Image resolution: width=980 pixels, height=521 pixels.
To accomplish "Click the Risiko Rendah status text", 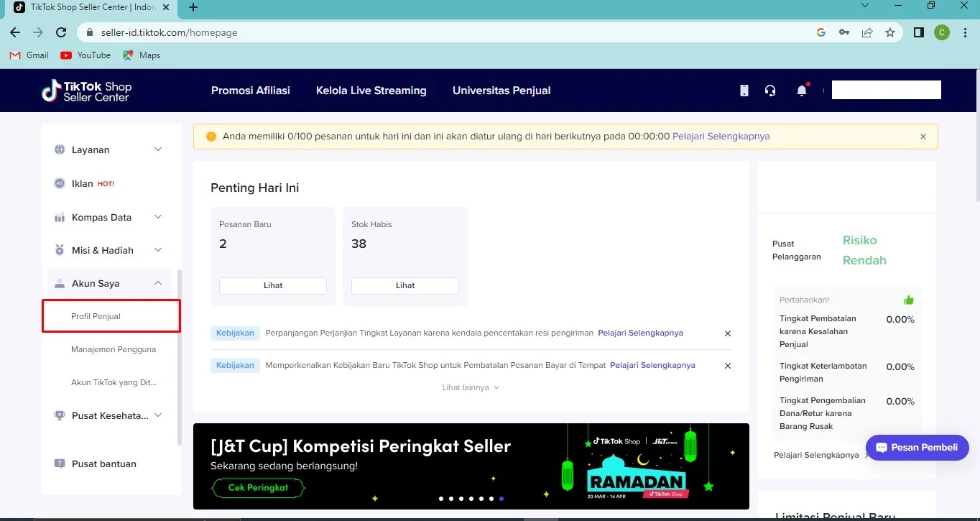I will tap(864, 250).
